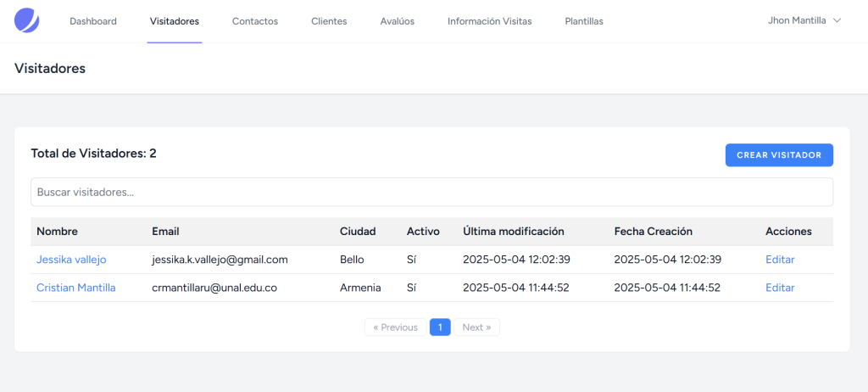Viewport: 868px width, 392px height.
Task: Open the Jhon Mantilla user dropdown
Action: point(803,20)
